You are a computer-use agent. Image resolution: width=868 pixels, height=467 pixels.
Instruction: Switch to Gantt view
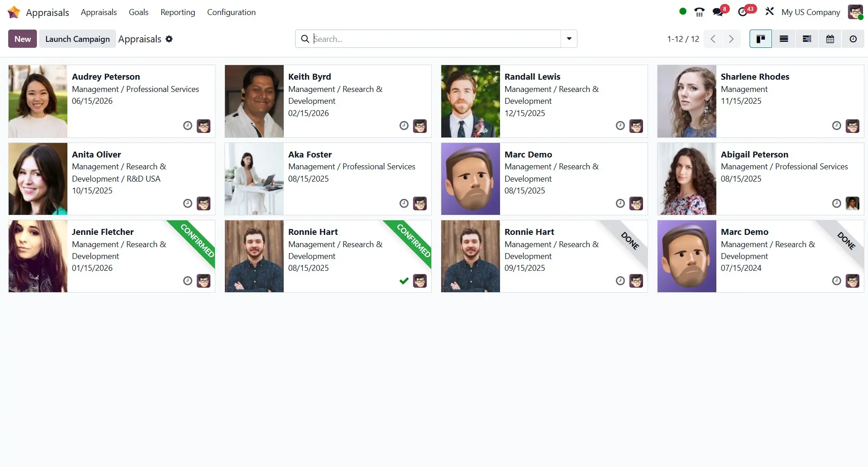pos(807,39)
